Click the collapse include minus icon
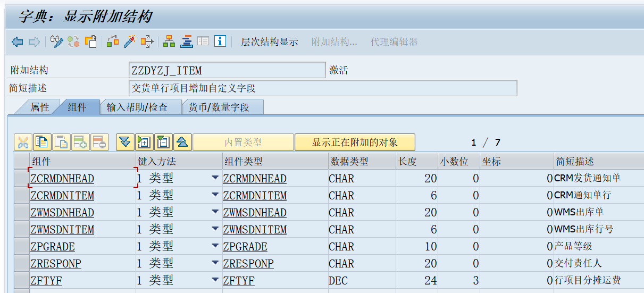This screenshot has height=293, width=644. pos(163,142)
